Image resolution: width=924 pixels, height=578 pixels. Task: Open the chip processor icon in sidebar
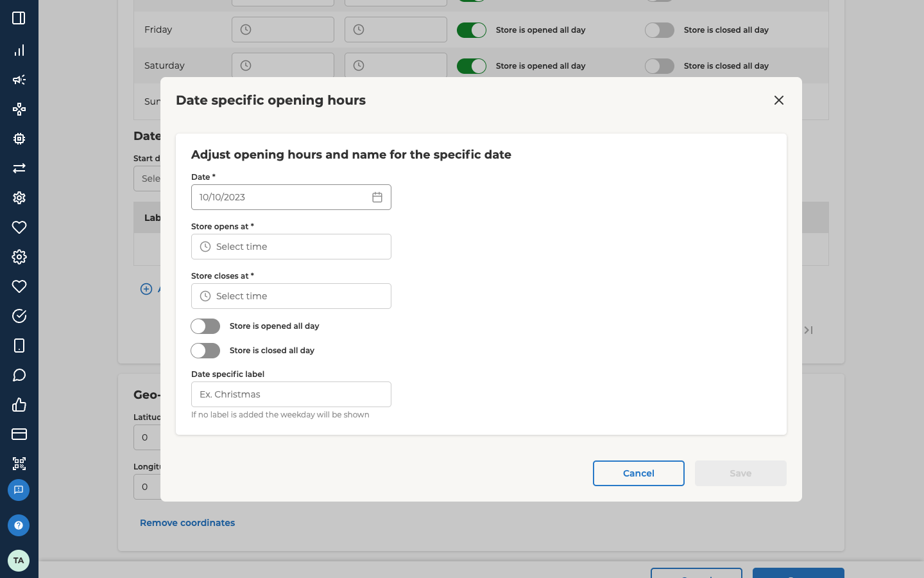tap(19, 139)
